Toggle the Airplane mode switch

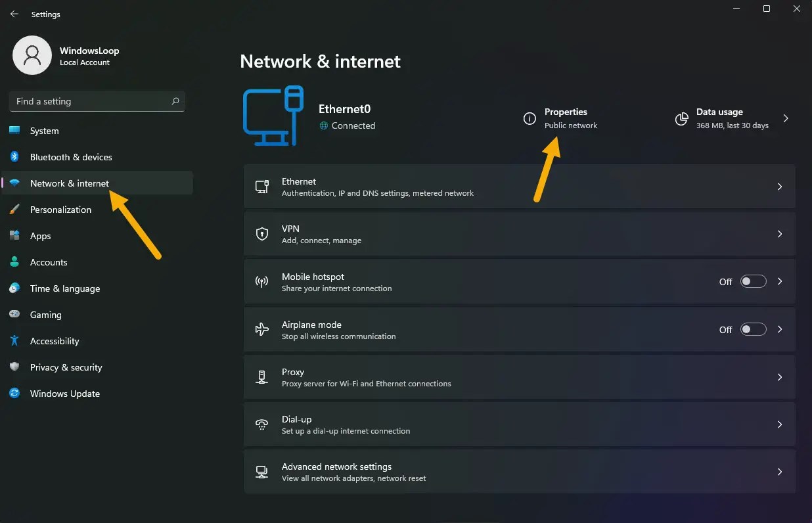[753, 329]
